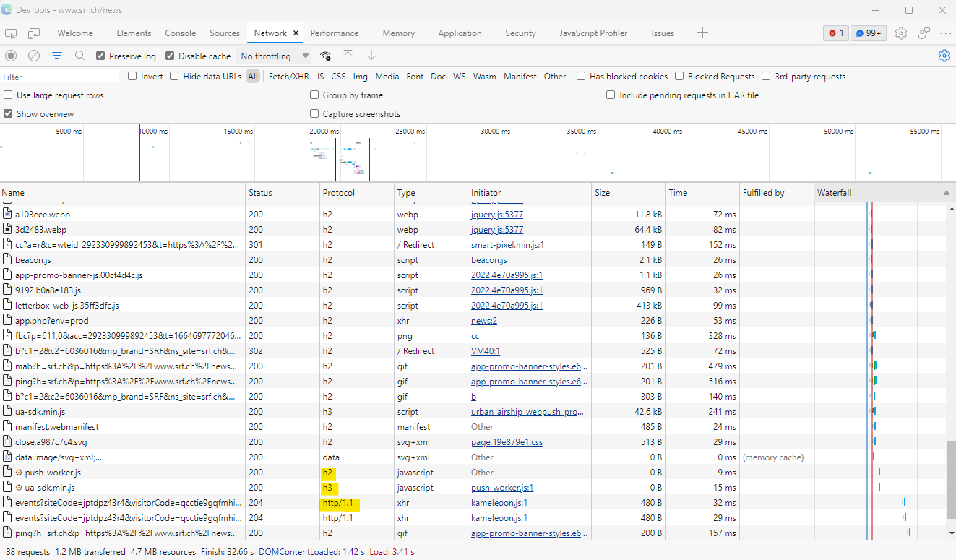Open the Performance tab
This screenshot has width=956, height=560.
click(x=335, y=33)
